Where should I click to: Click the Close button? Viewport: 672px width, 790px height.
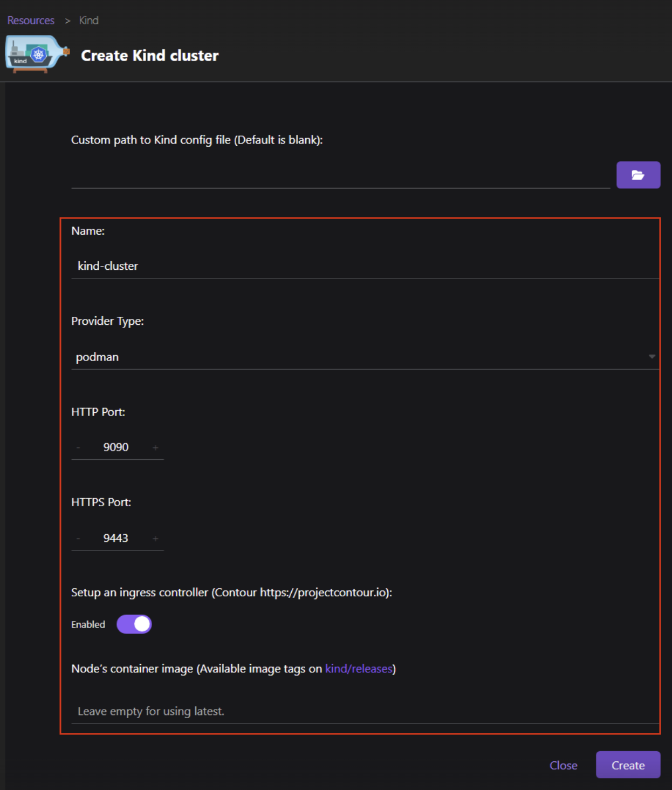click(x=563, y=765)
